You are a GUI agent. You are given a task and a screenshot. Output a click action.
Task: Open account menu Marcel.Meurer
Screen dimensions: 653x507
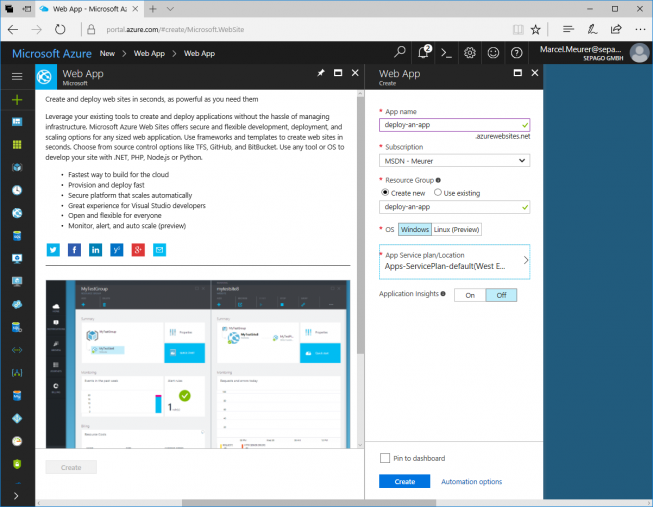point(594,53)
